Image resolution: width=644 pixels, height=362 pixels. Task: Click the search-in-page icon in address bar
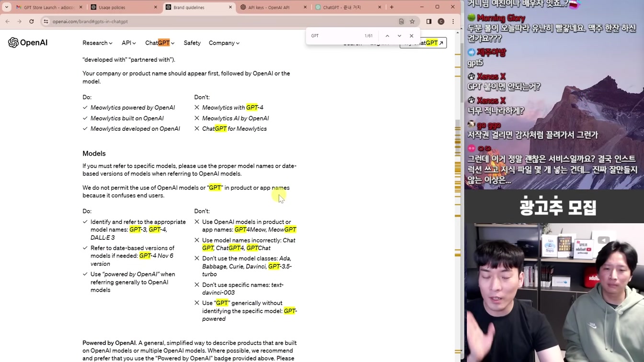point(402,22)
